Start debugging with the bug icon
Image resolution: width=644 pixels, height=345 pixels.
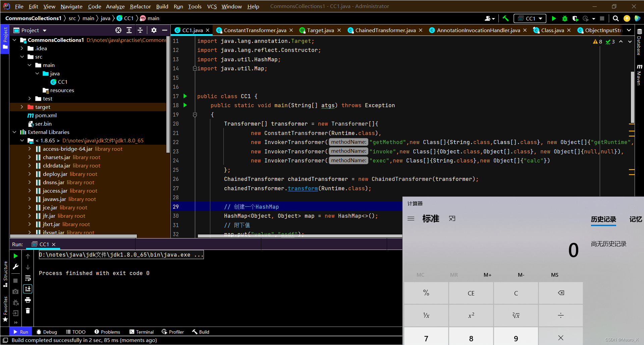coord(565,18)
